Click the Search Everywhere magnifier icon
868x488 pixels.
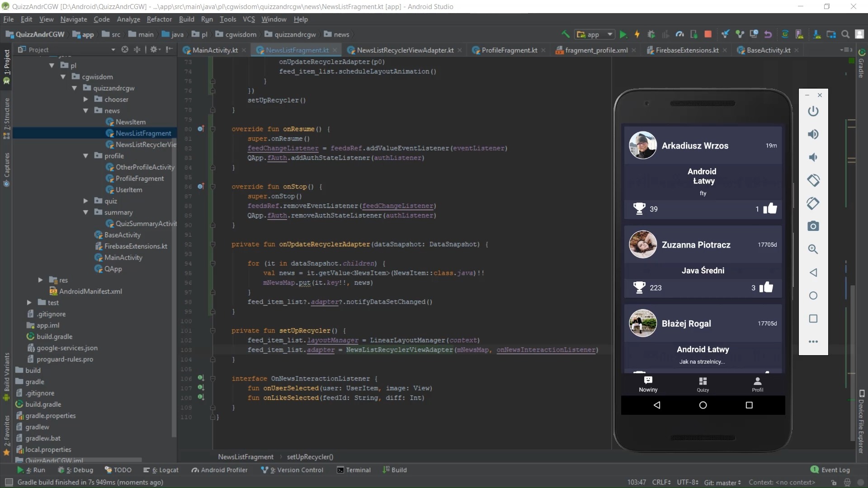[845, 34]
